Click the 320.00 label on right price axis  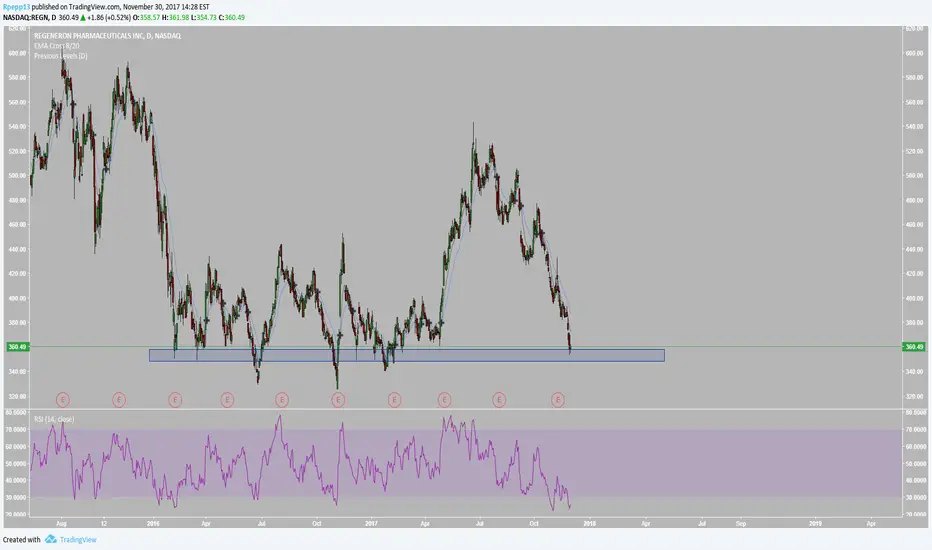point(914,396)
